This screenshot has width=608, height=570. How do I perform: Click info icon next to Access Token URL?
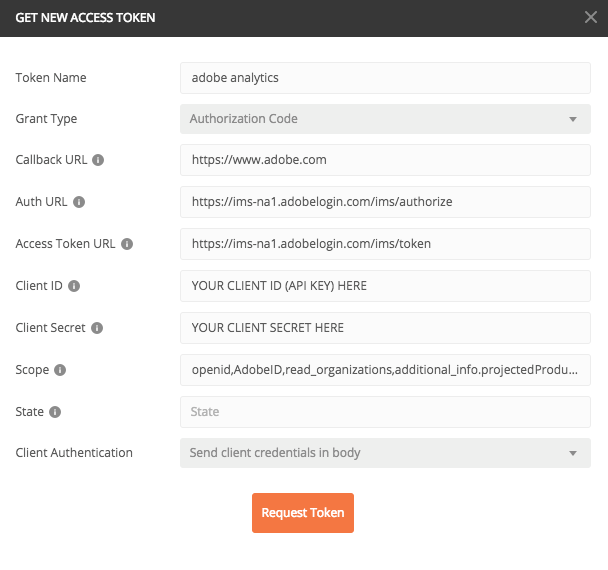[x=127, y=244]
